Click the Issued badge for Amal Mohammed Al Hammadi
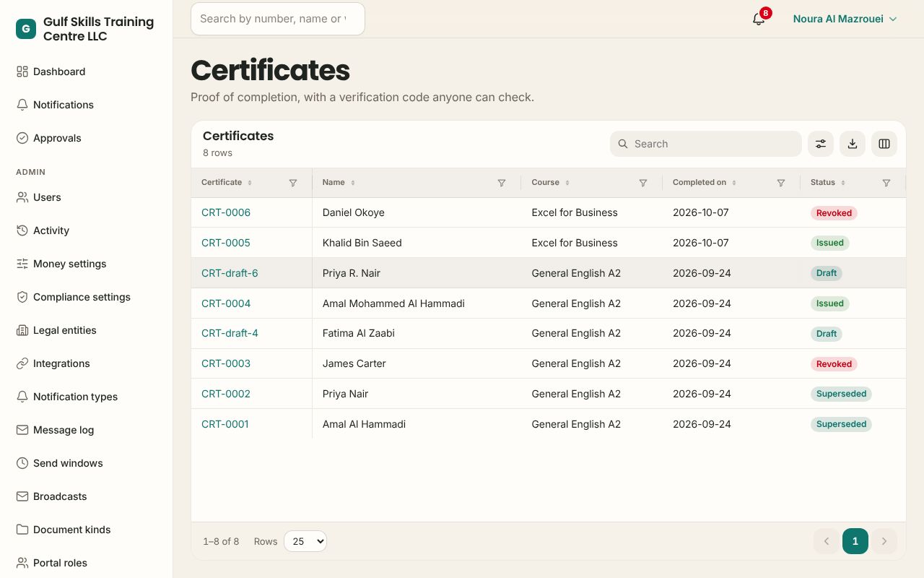The image size is (924, 578). 830,303
